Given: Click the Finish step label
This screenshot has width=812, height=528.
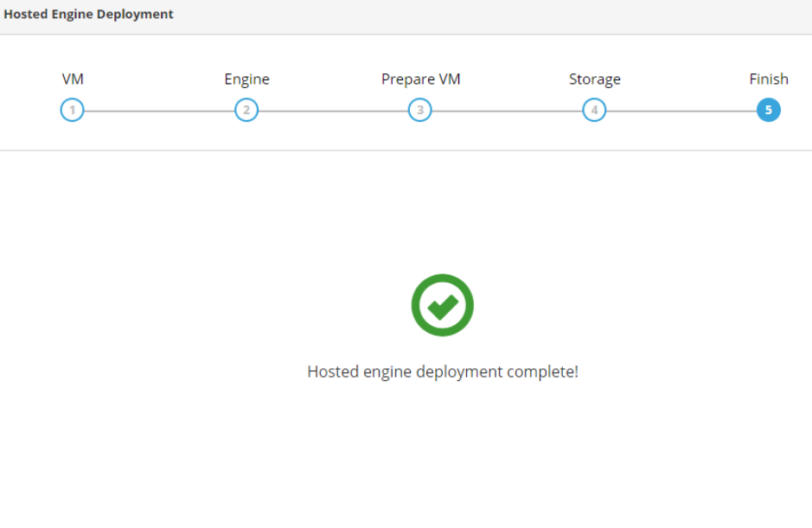Looking at the screenshot, I should (x=768, y=80).
